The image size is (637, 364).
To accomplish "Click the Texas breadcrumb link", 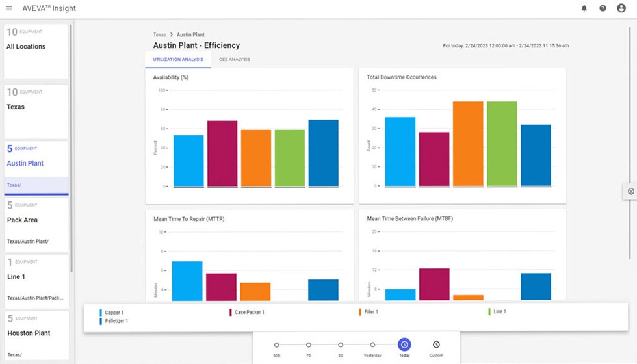I will coord(159,34).
